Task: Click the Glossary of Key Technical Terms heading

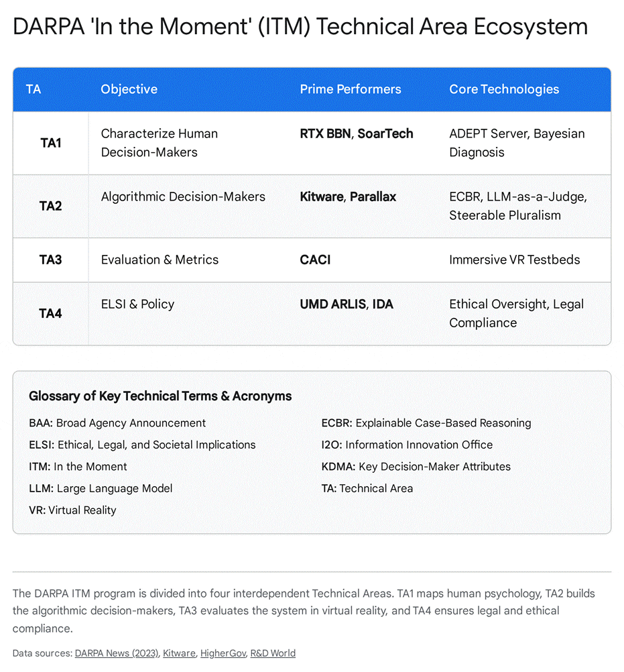Action: [160, 396]
